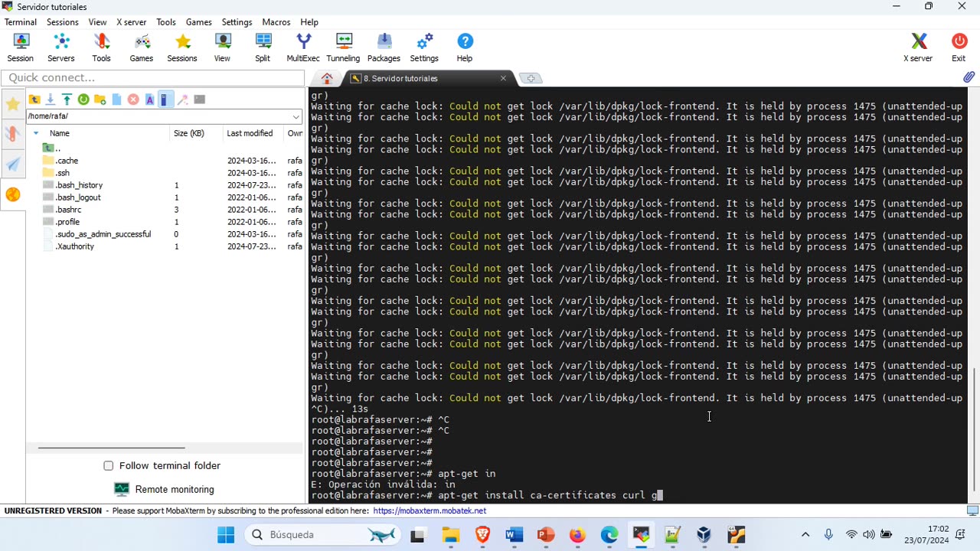Open the Tools menu
Screen dimensions: 980x551
coord(166,22)
